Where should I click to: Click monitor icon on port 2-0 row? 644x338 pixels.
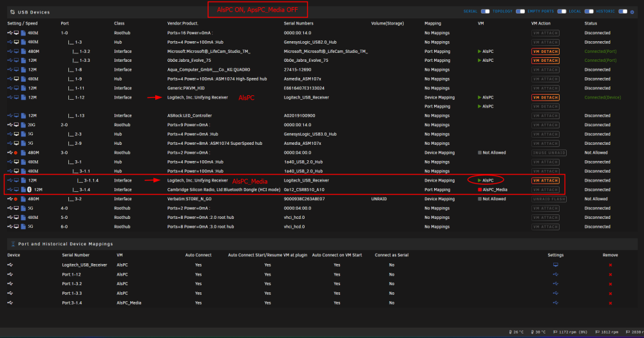(17, 125)
